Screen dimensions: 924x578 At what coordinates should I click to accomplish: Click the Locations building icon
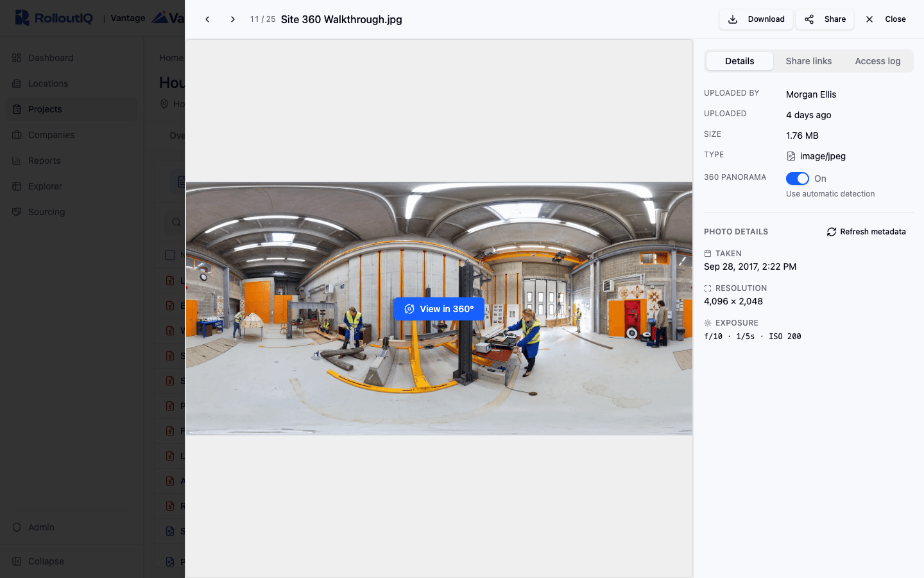[x=17, y=83]
